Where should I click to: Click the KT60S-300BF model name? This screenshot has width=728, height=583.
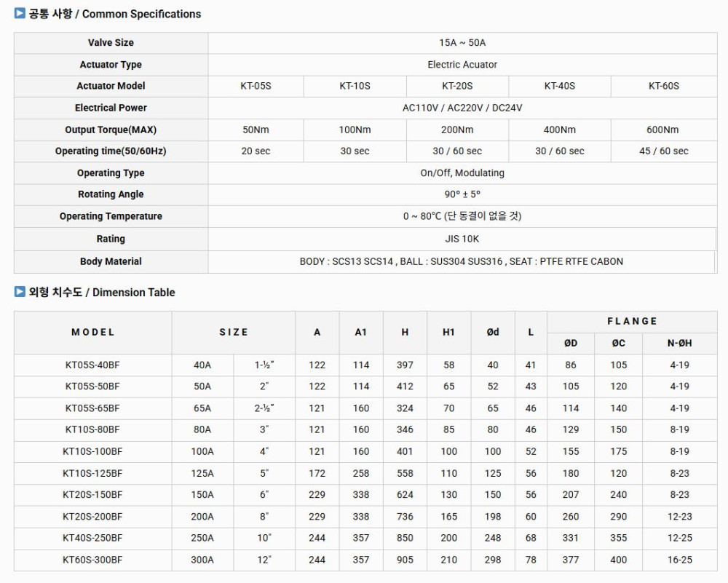point(92,560)
